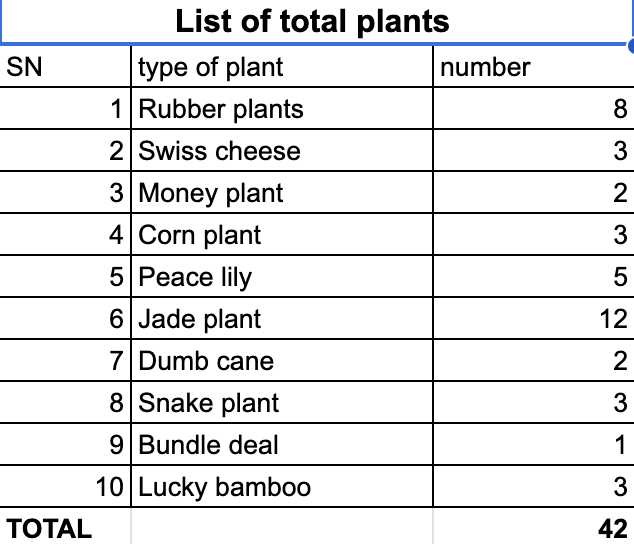Select the 'List of total plants' title cell
This screenshot has height=544, width=634.
pyautogui.click(x=315, y=22)
